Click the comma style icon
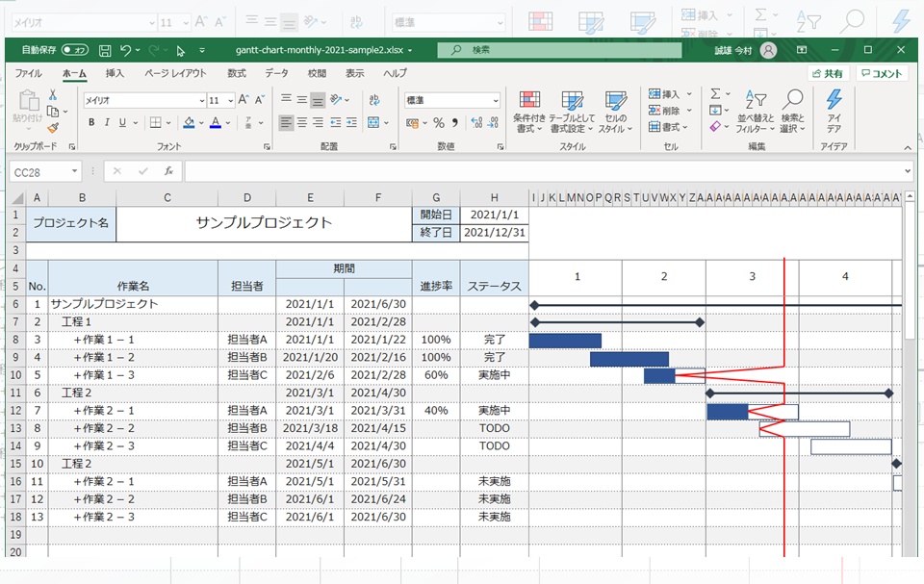This screenshot has height=584, width=924. pos(455,122)
